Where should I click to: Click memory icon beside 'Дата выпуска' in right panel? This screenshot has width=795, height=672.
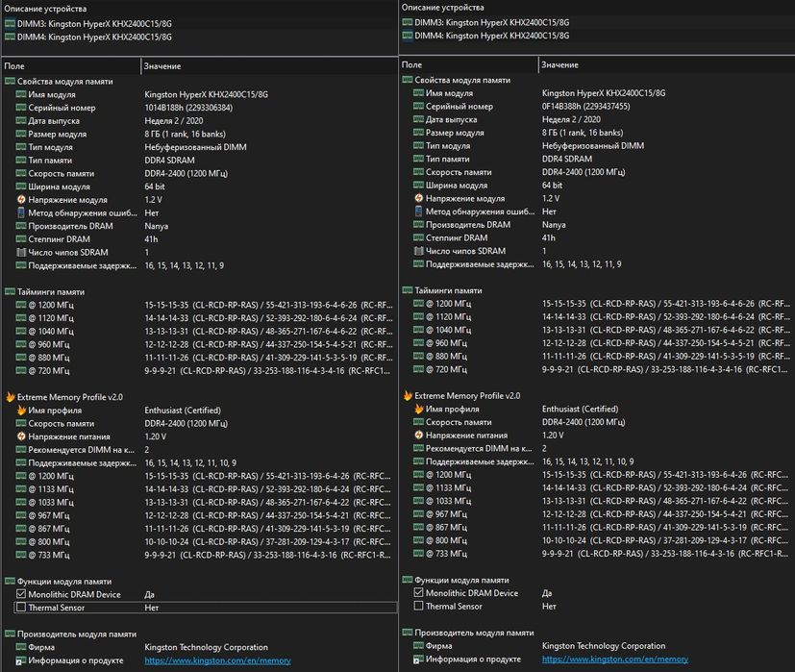[418, 118]
